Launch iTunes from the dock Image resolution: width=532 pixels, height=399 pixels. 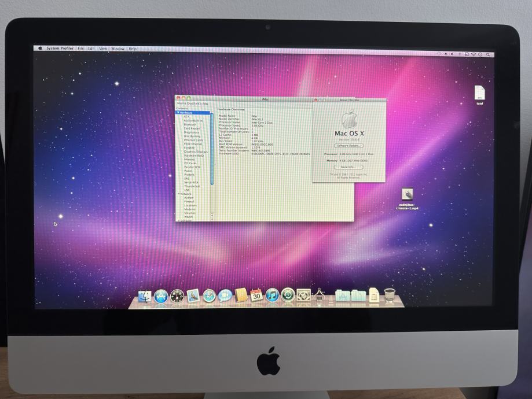point(272,295)
